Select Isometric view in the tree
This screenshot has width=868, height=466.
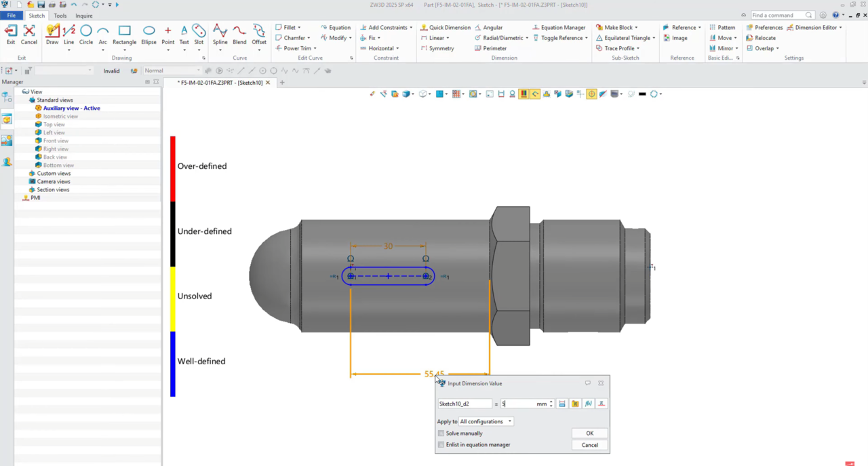tap(60, 117)
